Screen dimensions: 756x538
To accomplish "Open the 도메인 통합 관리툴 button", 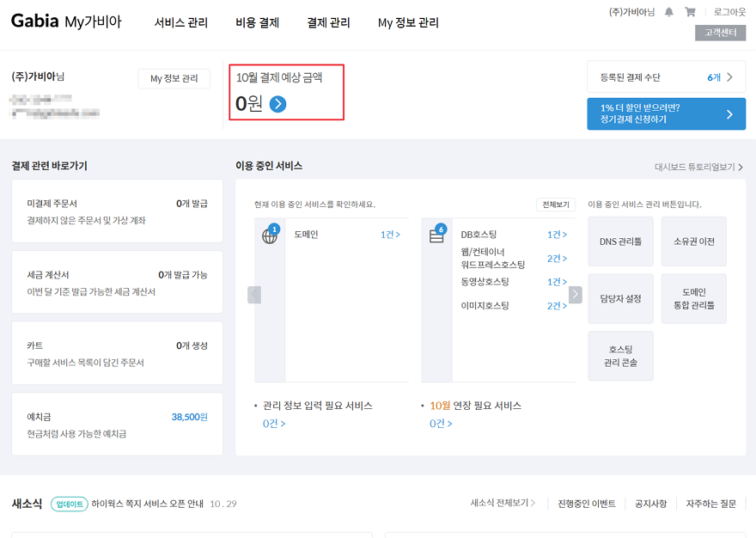I will (694, 299).
